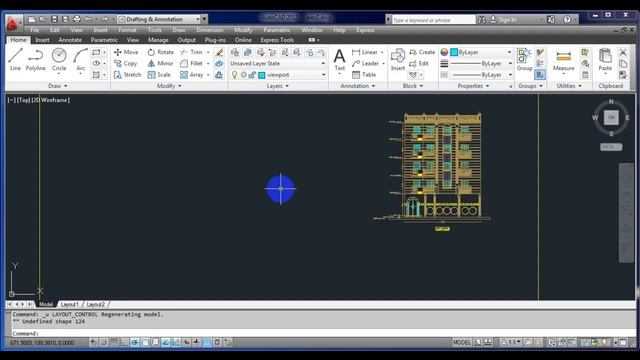Expand the Annotation panel

(358, 86)
